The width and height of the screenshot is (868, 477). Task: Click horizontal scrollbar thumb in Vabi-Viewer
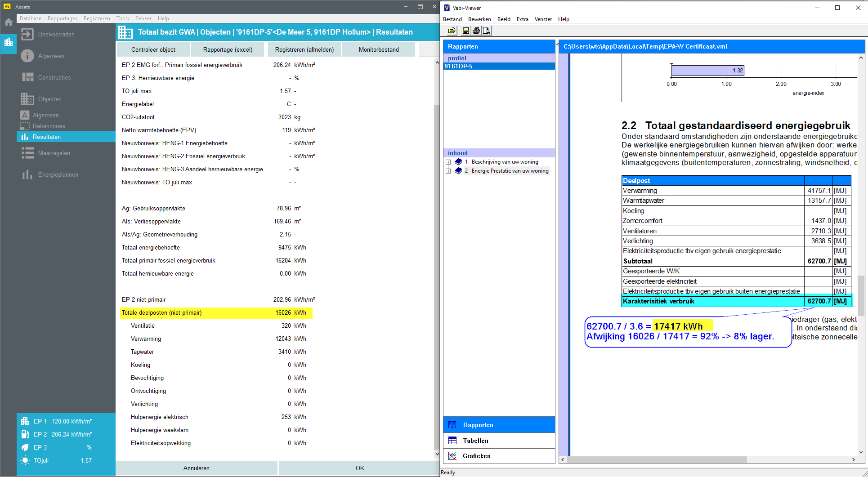coord(657,459)
